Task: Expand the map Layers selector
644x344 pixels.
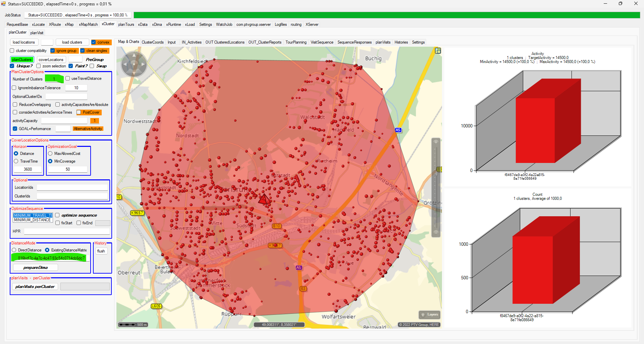Action: [429, 314]
